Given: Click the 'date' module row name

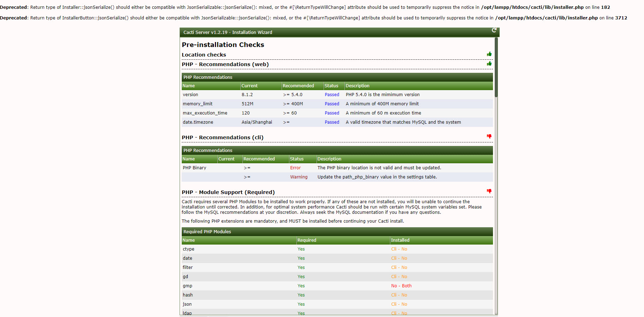Looking at the screenshot, I should coord(187,258).
